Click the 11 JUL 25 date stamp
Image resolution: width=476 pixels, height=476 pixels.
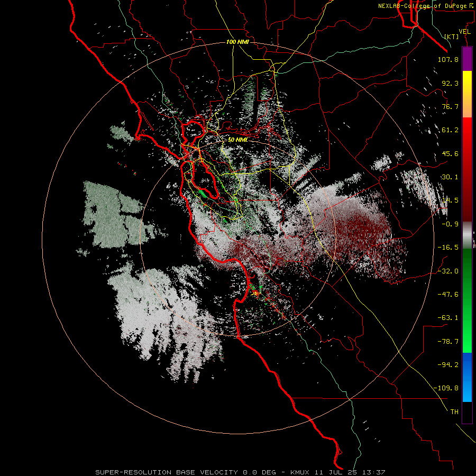[x=337, y=472]
